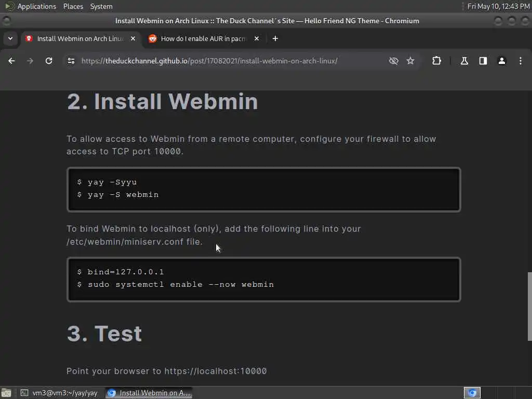
Task: Click the window menu icon in title bar
Action: 6,21
